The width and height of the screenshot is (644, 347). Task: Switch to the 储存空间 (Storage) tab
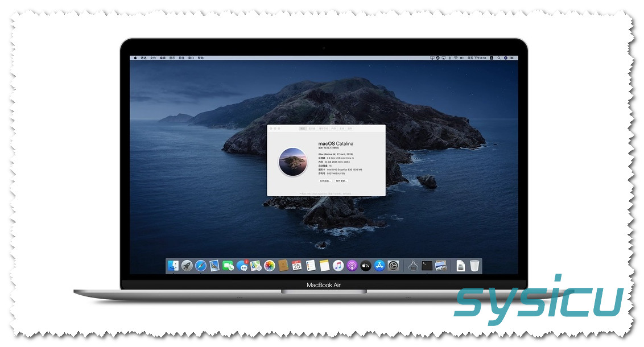[x=324, y=129]
